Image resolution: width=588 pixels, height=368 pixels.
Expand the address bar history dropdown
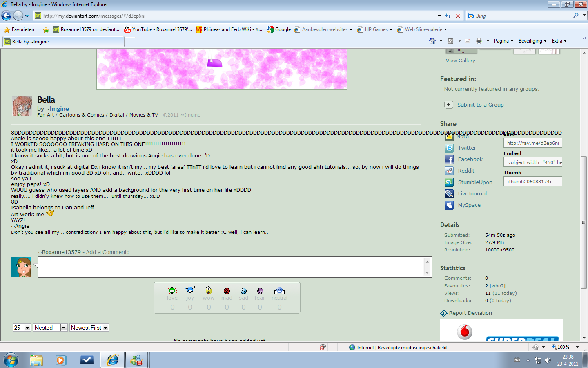pos(439,16)
